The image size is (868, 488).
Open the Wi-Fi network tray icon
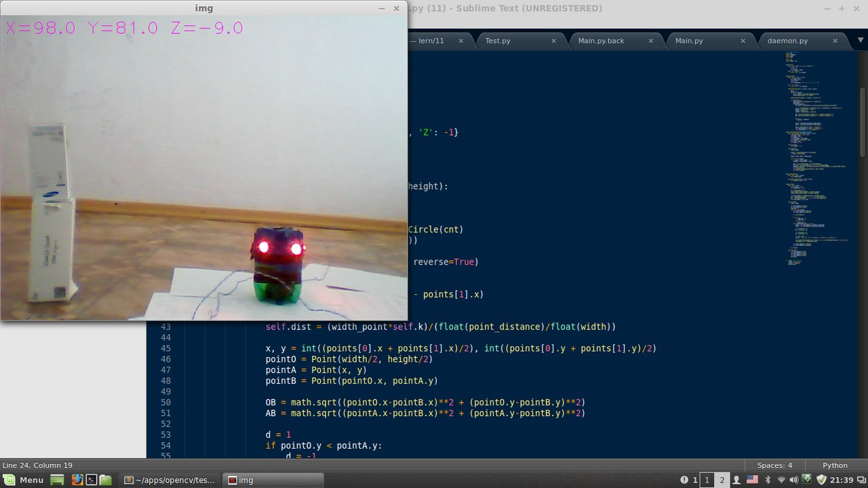point(781,480)
